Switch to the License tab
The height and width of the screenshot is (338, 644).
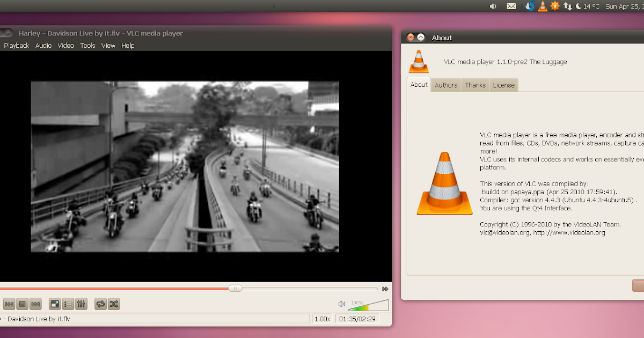pyautogui.click(x=503, y=85)
